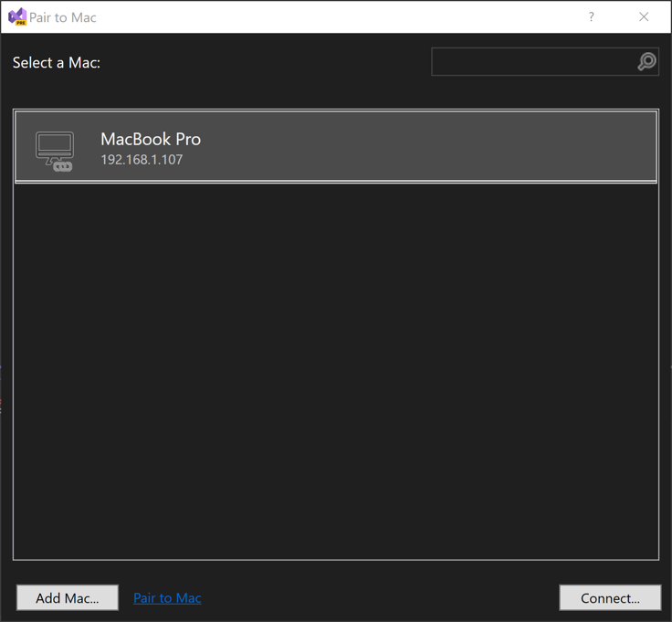
Task: Focus the Mac search input field
Action: point(545,62)
